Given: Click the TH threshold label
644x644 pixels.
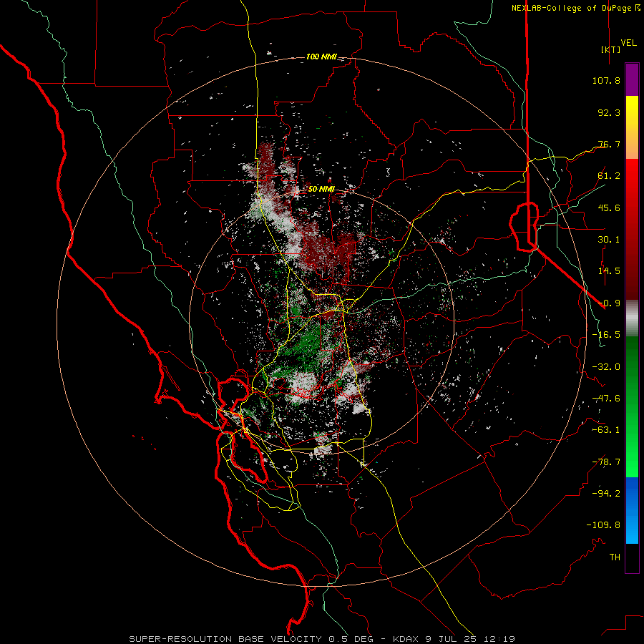Looking at the screenshot, I should click(x=615, y=557).
